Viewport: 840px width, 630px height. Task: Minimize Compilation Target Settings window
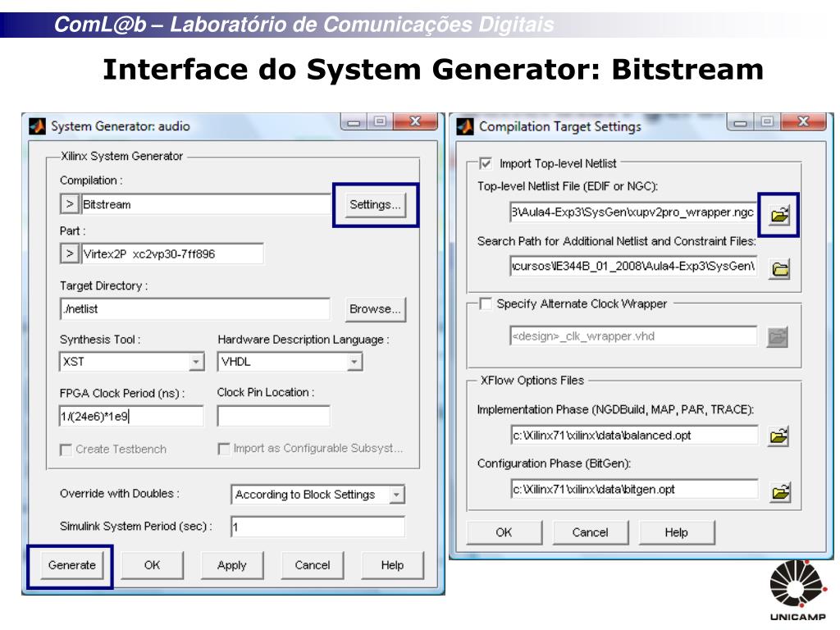coord(741,121)
